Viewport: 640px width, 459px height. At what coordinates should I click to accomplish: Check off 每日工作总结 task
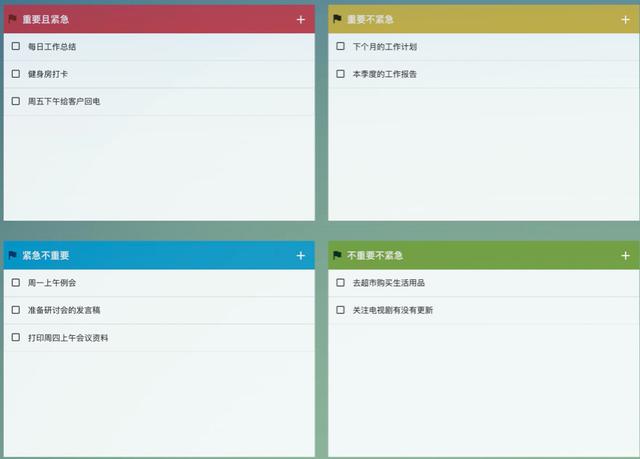[x=16, y=46]
